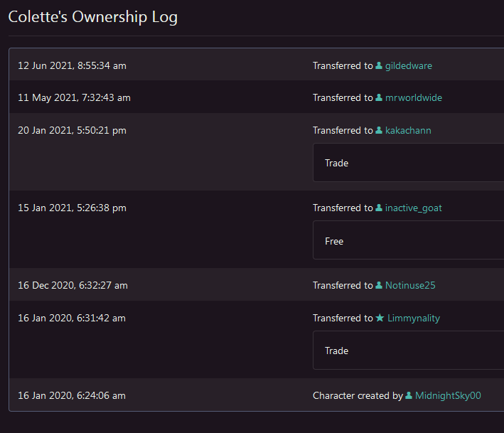Select the user icon before kakachann

(x=379, y=130)
